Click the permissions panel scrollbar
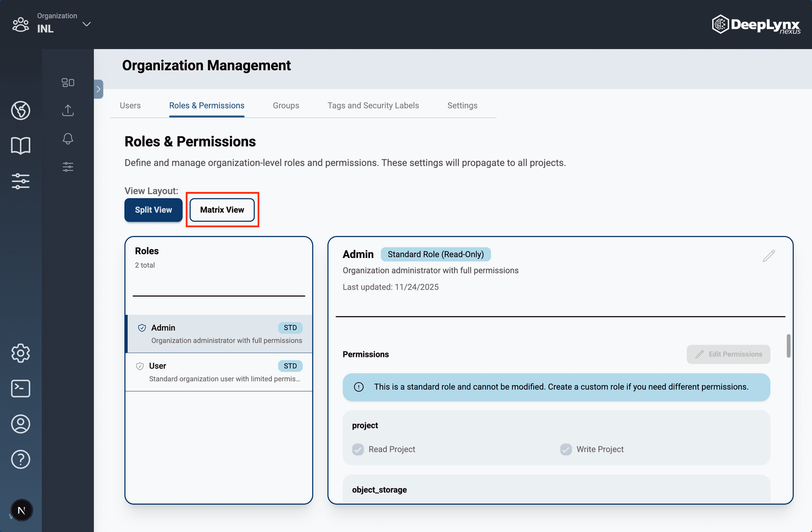This screenshot has width=812, height=532. [x=788, y=346]
